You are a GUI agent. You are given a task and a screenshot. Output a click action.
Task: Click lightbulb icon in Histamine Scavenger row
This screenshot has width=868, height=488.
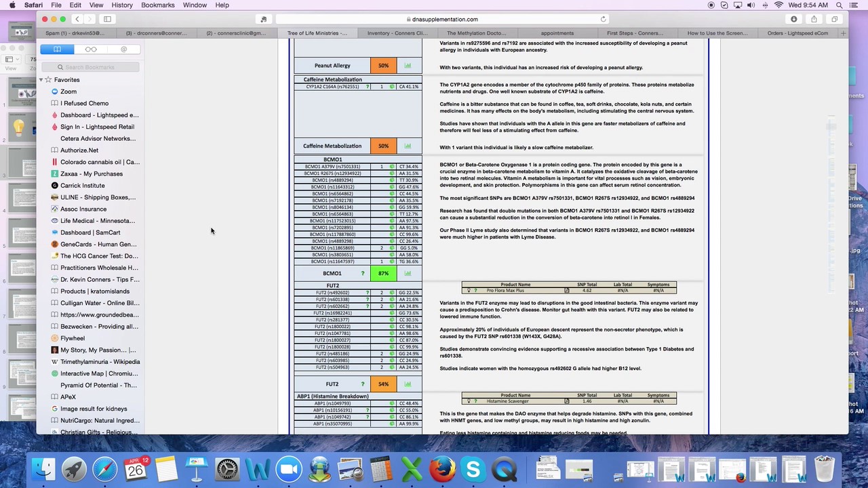coord(468,401)
